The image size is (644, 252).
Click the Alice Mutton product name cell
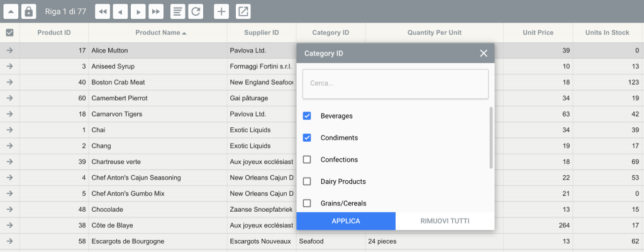click(158, 50)
